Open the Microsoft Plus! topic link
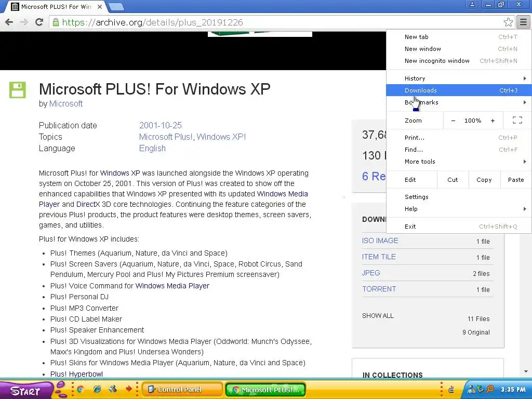Viewport: 532px width, 399px height. pos(167,137)
